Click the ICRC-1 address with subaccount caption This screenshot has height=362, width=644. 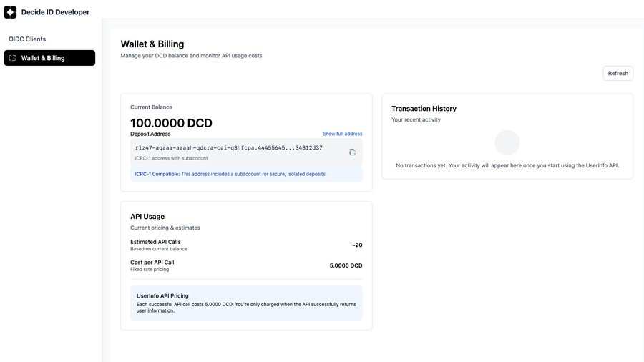(x=171, y=158)
